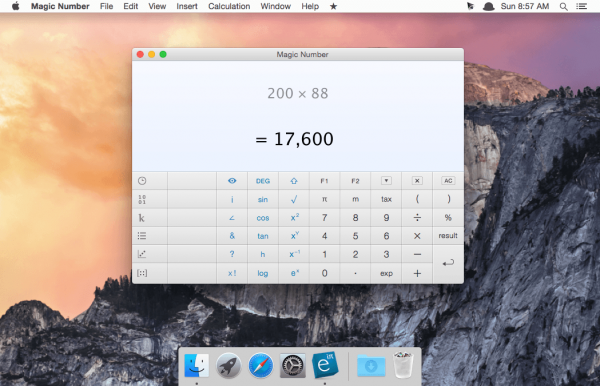This screenshot has width=600, height=386.
Task: Click the cos key
Action: pyautogui.click(x=263, y=218)
